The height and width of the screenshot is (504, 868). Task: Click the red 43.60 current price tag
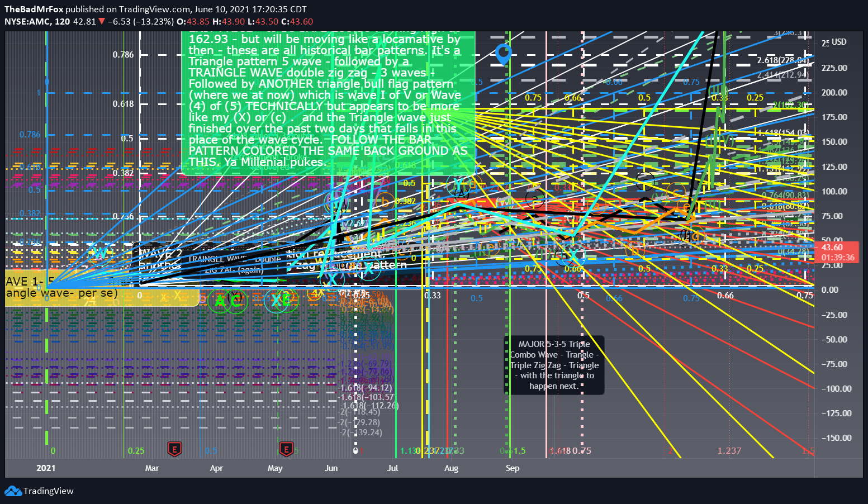pyautogui.click(x=832, y=247)
